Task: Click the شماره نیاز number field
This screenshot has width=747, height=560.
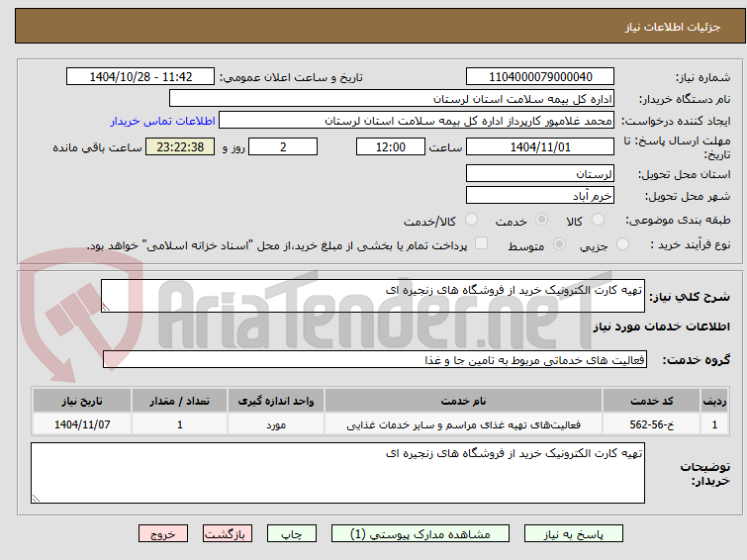Action: coord(540,77)
